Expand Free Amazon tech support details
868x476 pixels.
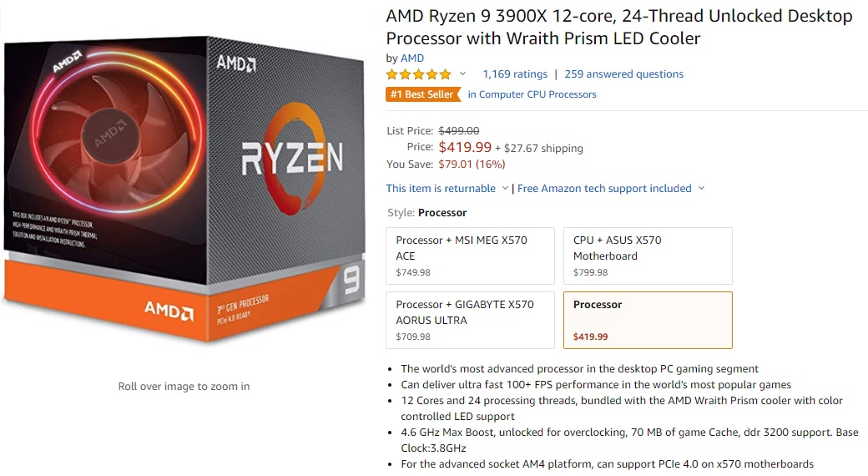701,189
